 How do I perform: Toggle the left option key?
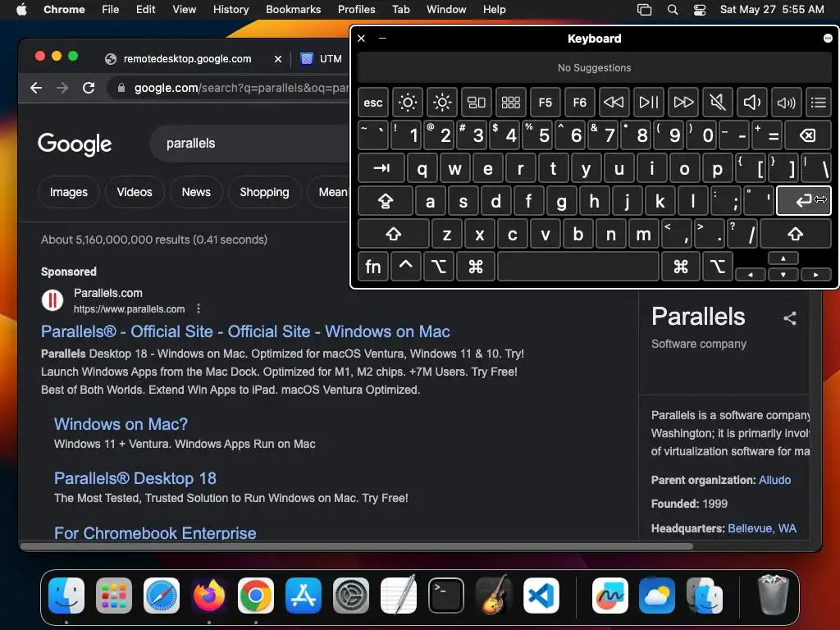click(439, 267)
